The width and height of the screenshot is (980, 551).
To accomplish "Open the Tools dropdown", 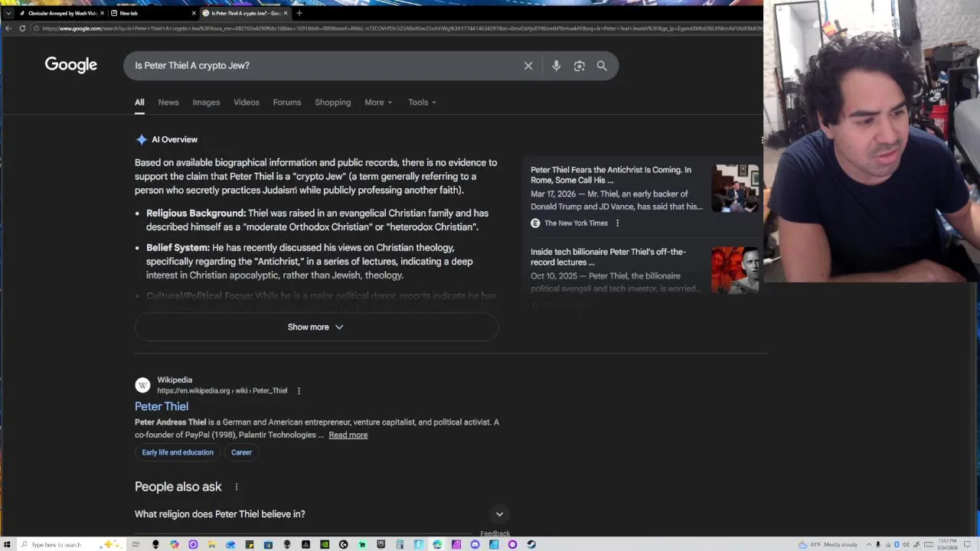I will point(422,103).
